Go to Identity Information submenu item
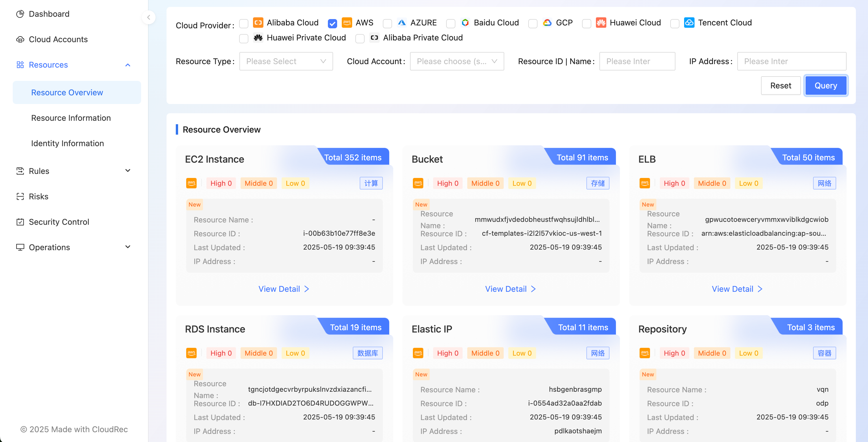Viewport: 868px width, 442px height. pyautogui.click(x=77, y=143)
